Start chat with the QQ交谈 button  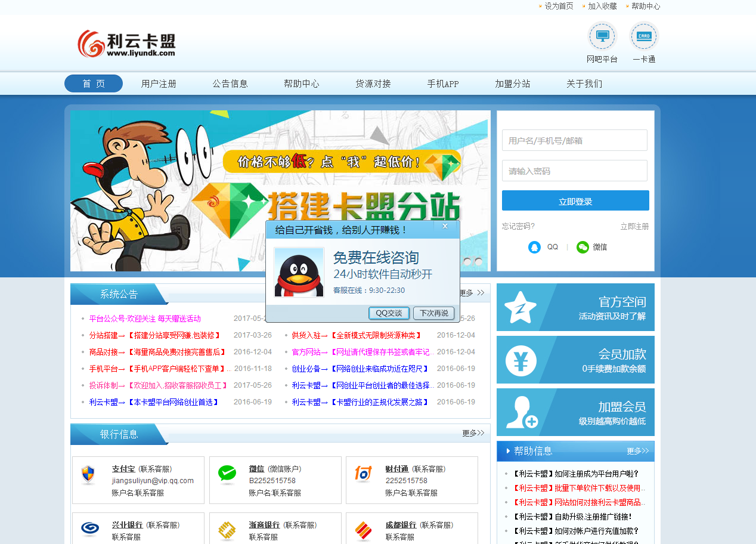(x=389, y=313)
